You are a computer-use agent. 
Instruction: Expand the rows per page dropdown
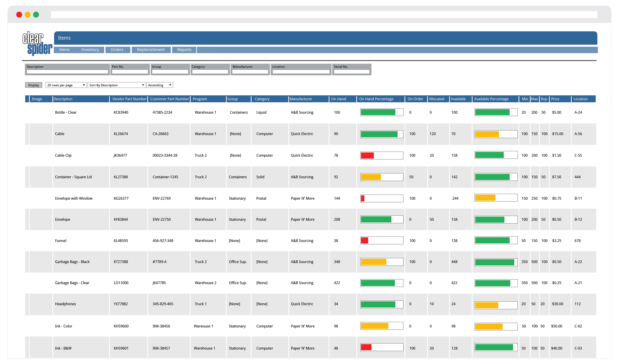[65, 85]
